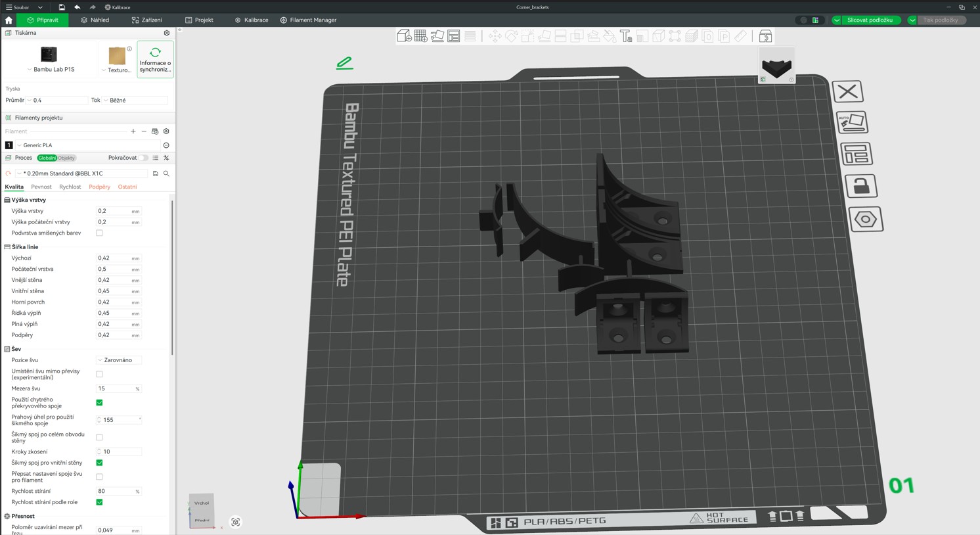Add a new plate with the grid icon
The width and height of the screenshot is (980, 535).
(420, 36)
